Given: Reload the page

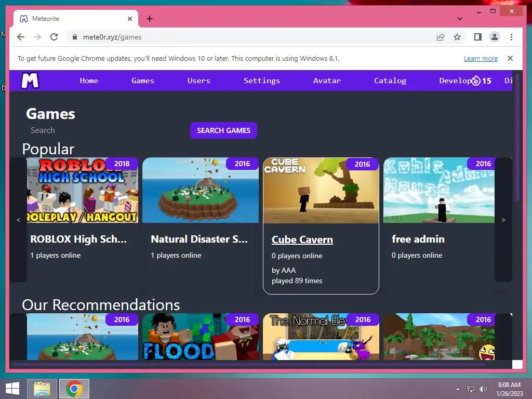Looking at the screenshot, I should pos(54,37).
